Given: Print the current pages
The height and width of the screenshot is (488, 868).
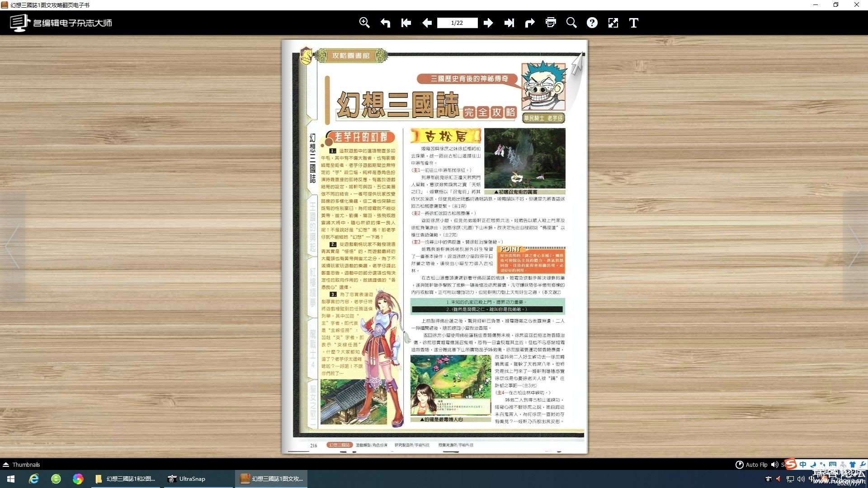Looking at the screenshot, I should (551, 23).
